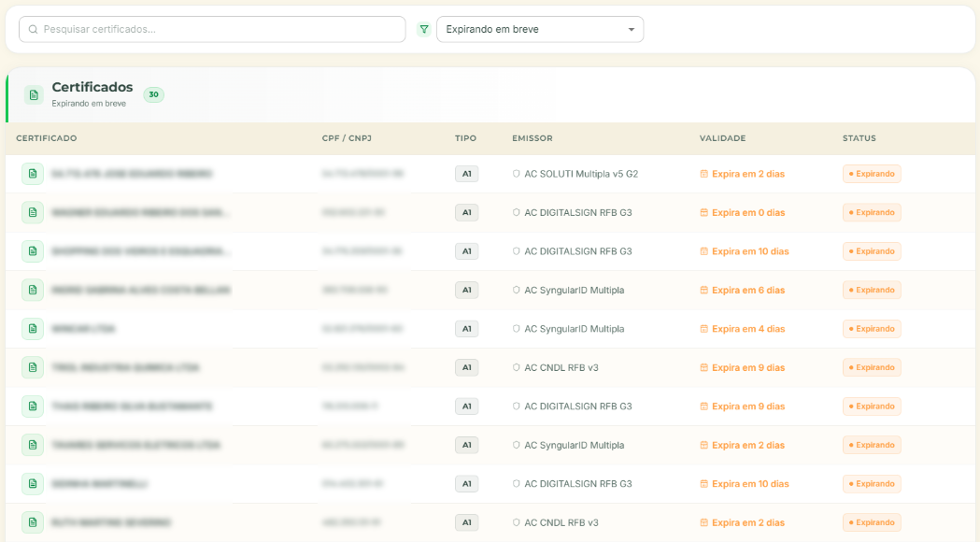
Task: Click the Expira em 4 dias text
Action: coord(748,329)
